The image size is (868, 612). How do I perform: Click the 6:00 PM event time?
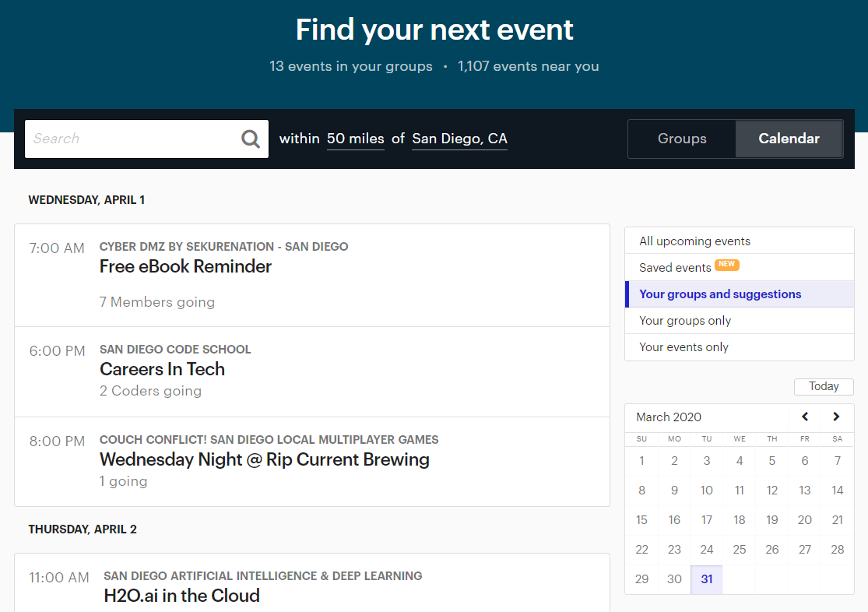(x=57, y=351)
